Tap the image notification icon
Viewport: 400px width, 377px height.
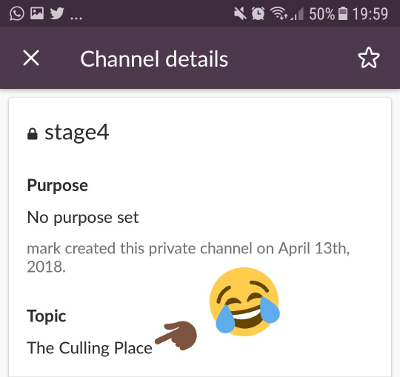[x=37, y=13]
